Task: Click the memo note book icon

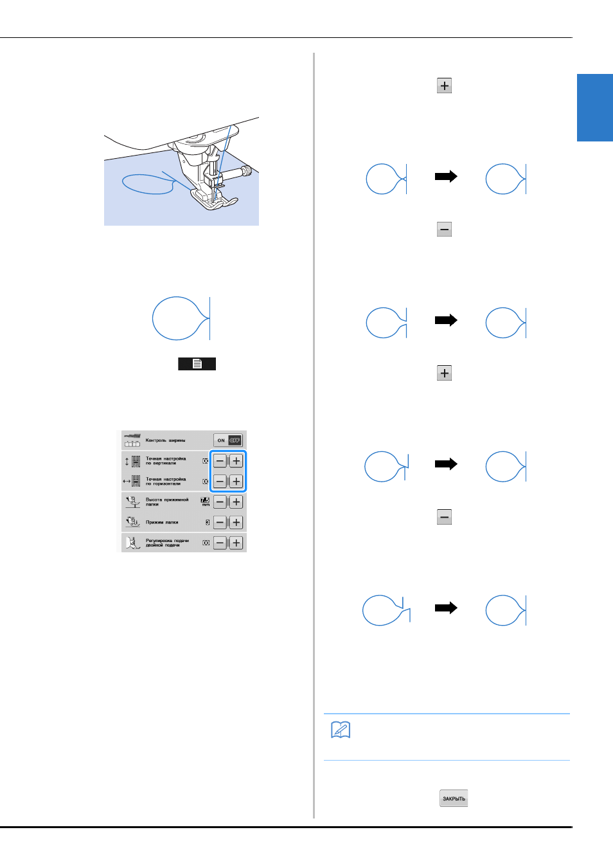Action: pyautogui.click(x=341, y=730)
